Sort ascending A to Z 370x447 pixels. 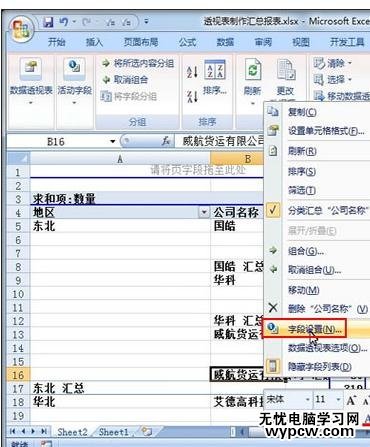[192, 71]
